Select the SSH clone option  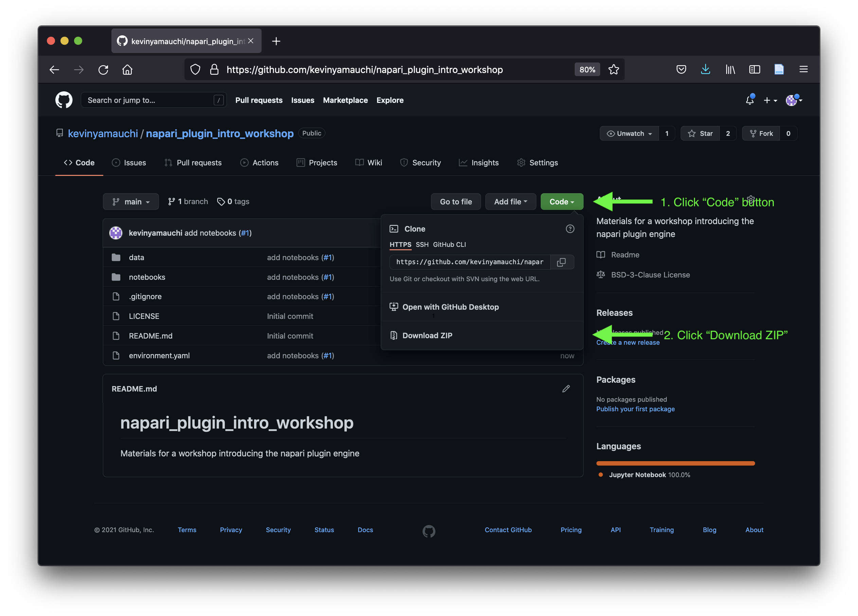coord(422,244)
